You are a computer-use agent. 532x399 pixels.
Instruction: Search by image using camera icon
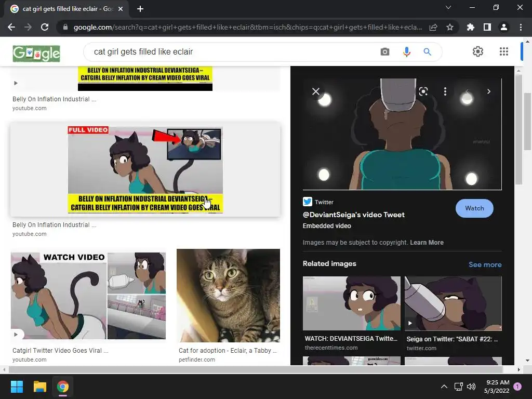point(385,52)
